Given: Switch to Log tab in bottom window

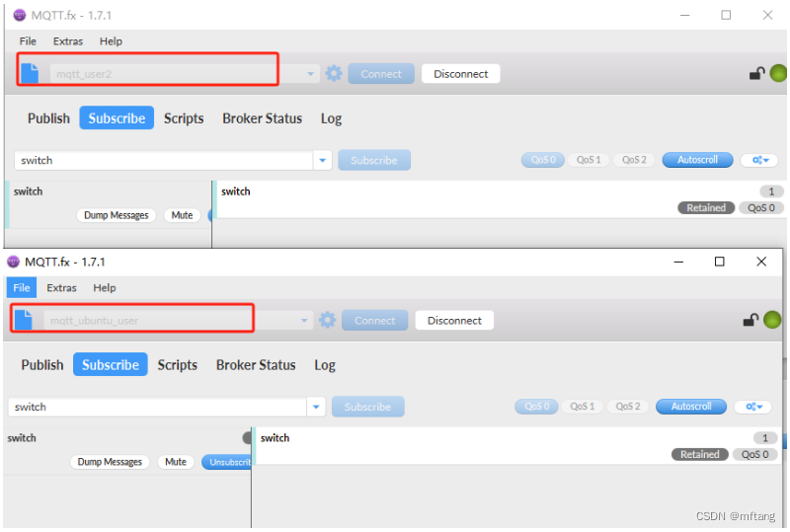Looking at the screenshot, I should tap(325, 365).
